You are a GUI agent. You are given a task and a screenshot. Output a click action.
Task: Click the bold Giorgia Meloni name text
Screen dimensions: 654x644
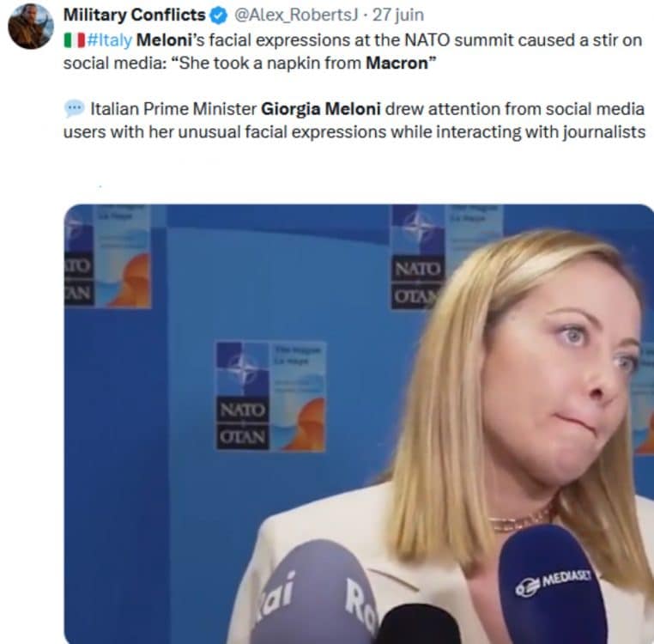click(320, 108)
